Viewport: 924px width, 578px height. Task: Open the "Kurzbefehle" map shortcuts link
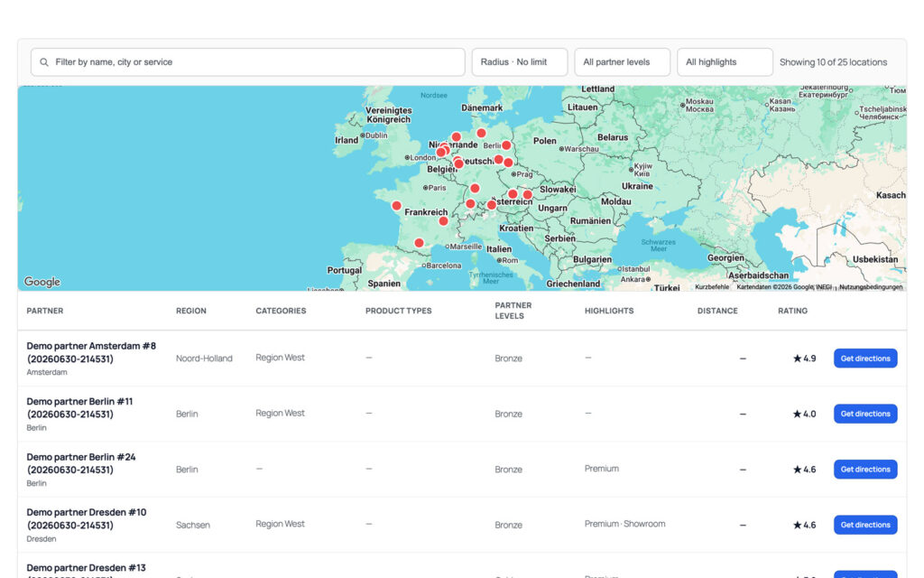coord(712,286)
